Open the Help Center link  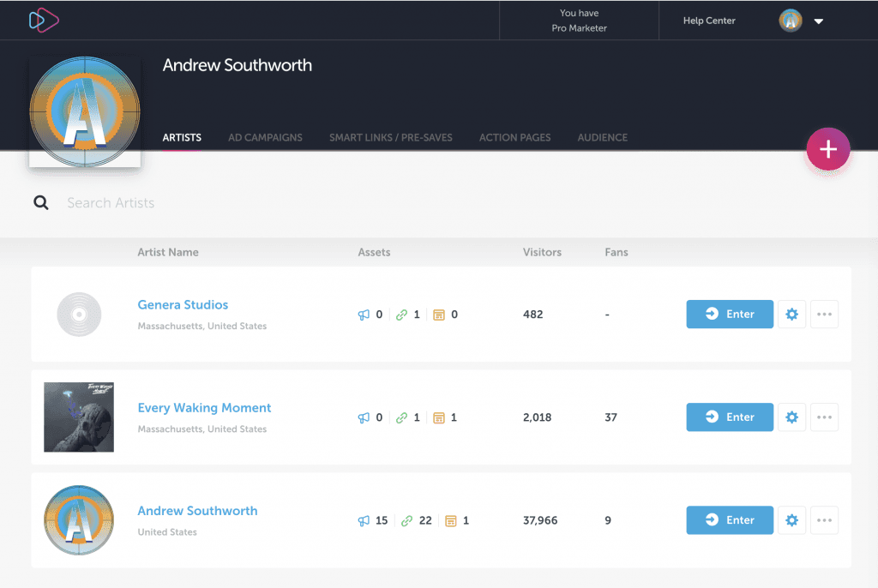(709, 21)
